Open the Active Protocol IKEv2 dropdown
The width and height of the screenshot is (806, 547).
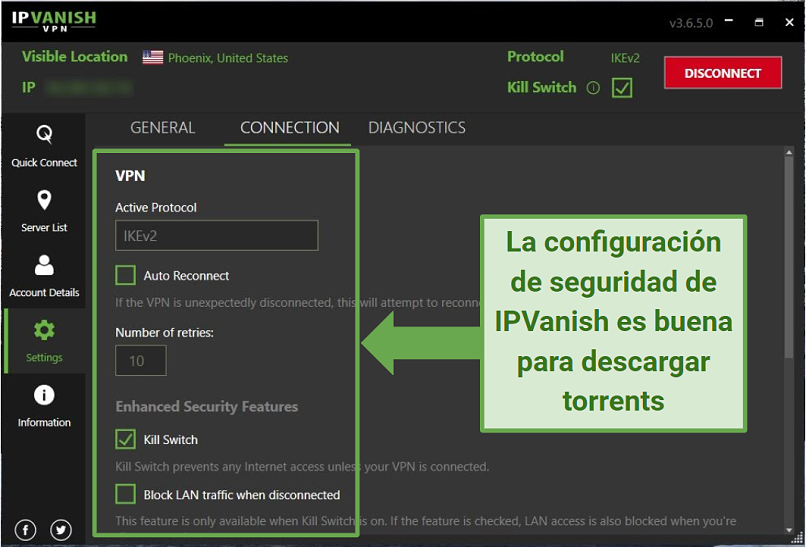(216, 235)
